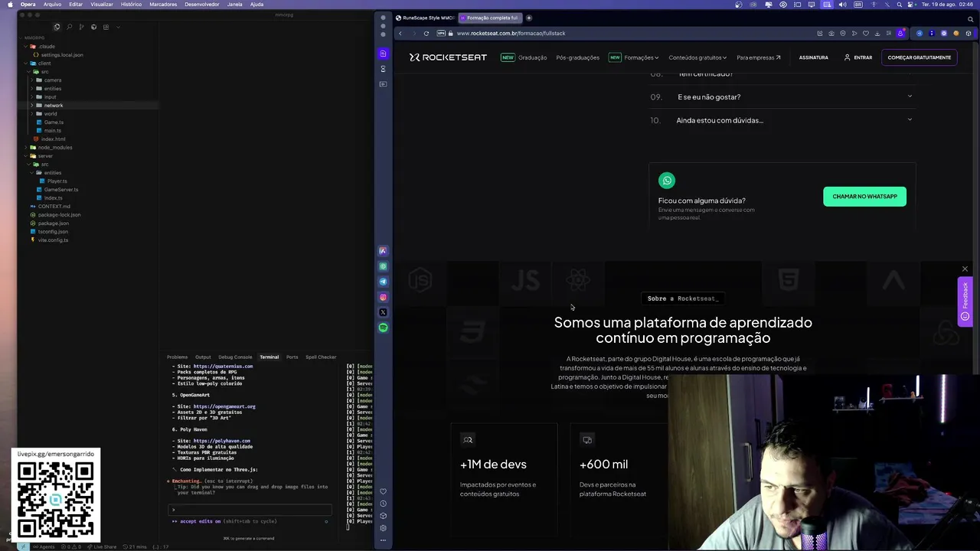Screen dimensions: 980x551
Task: Expand the camera folder
Action: pos(52,80)
